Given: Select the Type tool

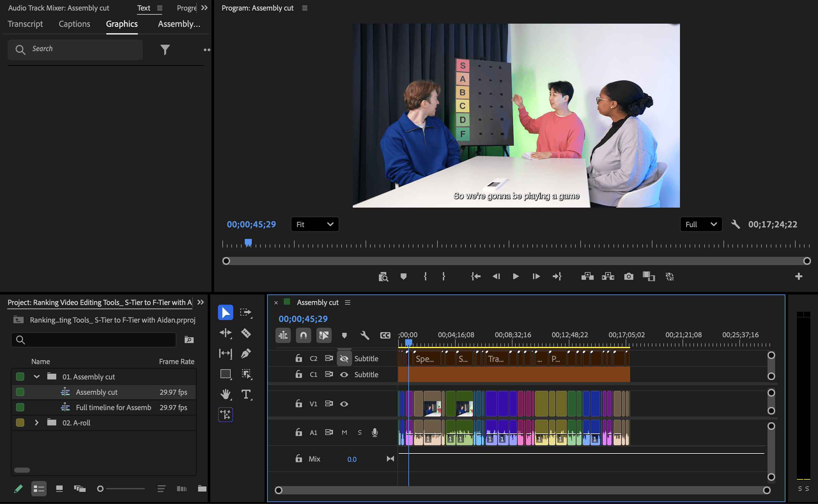Looking at the screenshot, I should (246, 394).
